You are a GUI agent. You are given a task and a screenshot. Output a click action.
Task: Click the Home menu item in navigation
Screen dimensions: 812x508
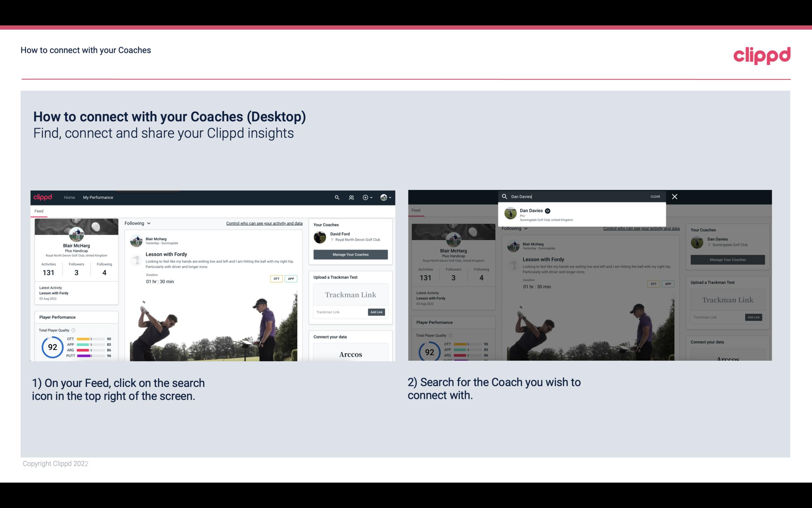[69, 197]
